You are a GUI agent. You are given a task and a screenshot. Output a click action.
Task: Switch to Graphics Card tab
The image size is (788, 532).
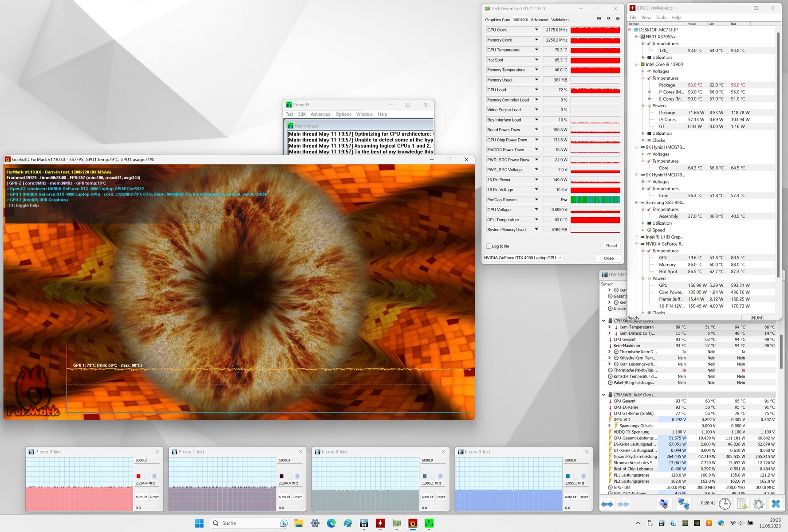(497, 20)
